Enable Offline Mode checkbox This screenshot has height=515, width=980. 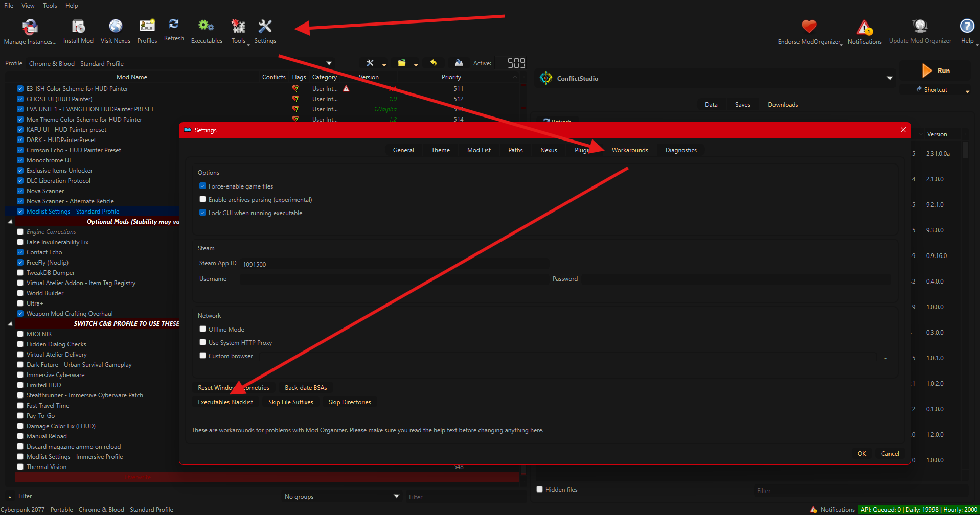tap(202, 329)
